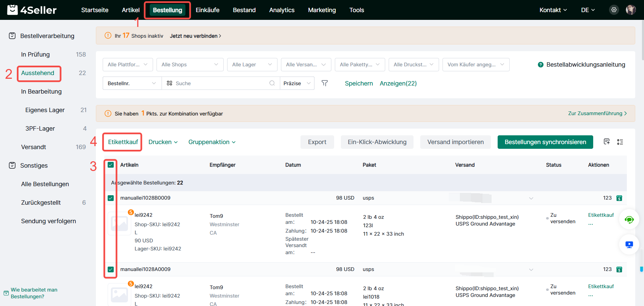The height and width of the screenshot is (306, 644).
Task: Click the scan icon in search box
Action: tap(170, 83)
